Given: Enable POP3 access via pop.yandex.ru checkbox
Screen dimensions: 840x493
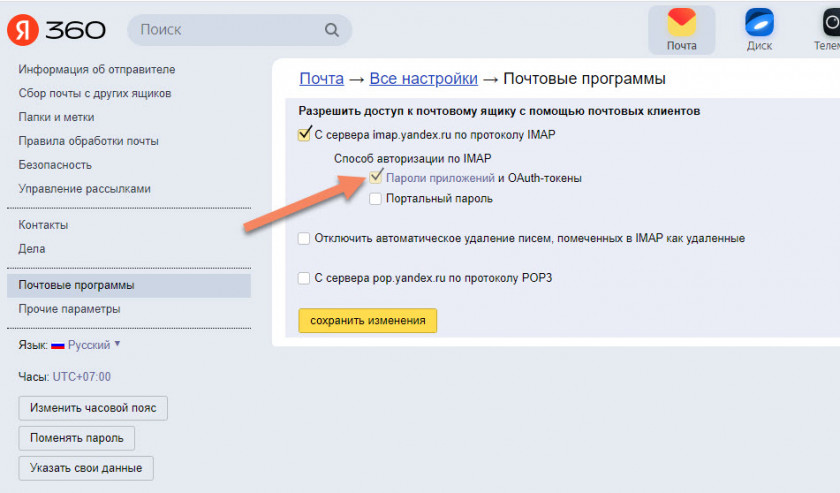Looking at the screenshot, I should (x=304, y=278).
